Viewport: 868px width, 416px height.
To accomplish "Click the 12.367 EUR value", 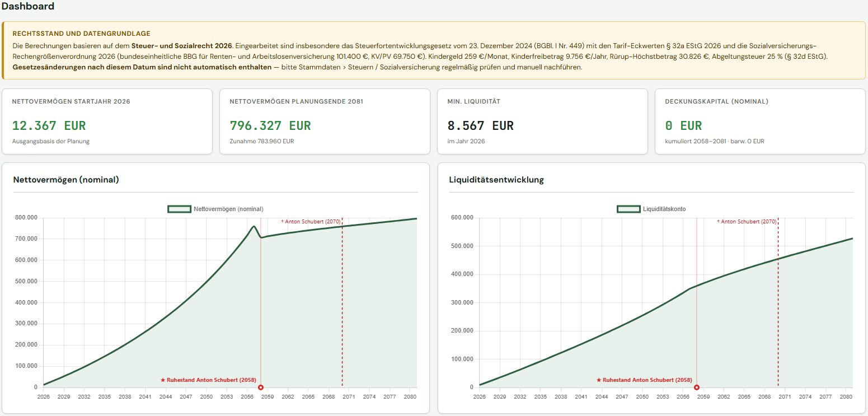I will coord(49,125).
